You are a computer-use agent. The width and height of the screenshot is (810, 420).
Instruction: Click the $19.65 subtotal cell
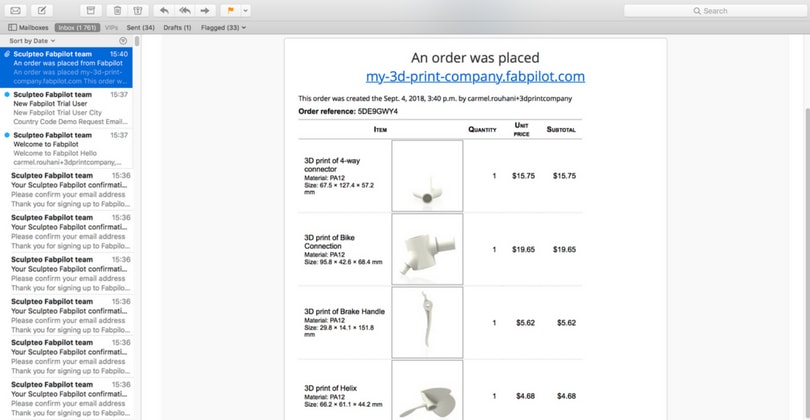tap(564, 250)
